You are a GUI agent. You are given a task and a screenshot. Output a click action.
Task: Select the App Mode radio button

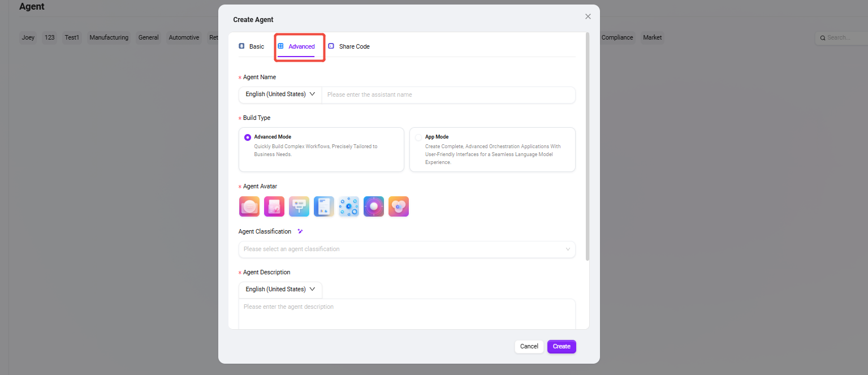pyautogui.click(x=418, y=137)
